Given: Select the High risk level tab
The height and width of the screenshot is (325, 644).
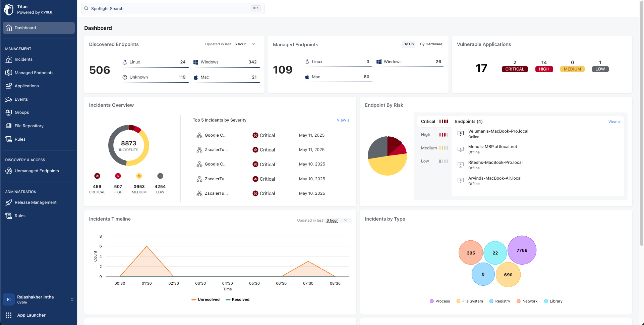Looking at the screenshot, I should [x=434, y=135].
